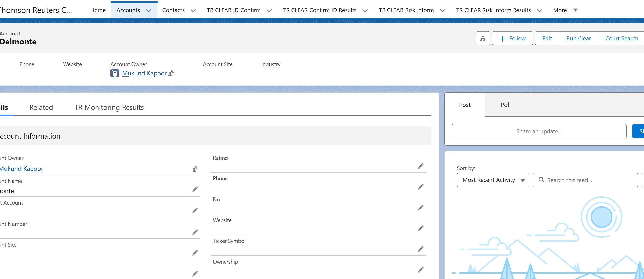Click the Sort by label
The height and width of the screenshot is (279, 644).
[x=466, y=168]
